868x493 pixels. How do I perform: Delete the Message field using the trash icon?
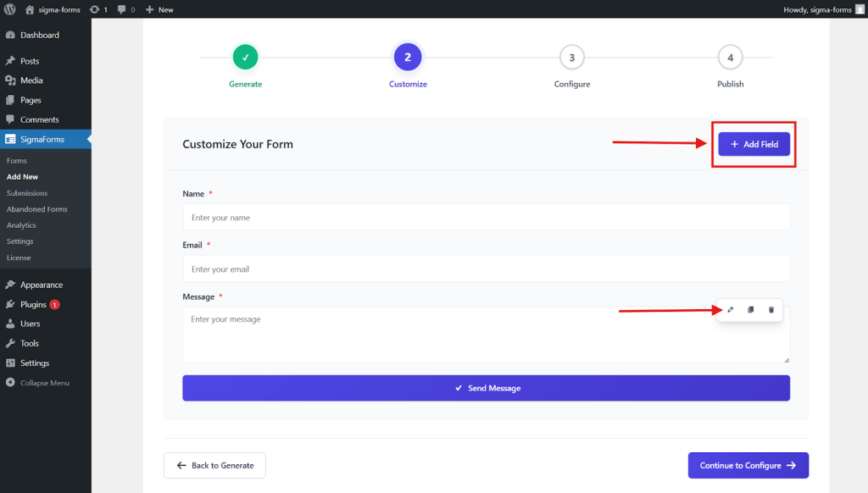pyautogui.click(x=771, y=309)
